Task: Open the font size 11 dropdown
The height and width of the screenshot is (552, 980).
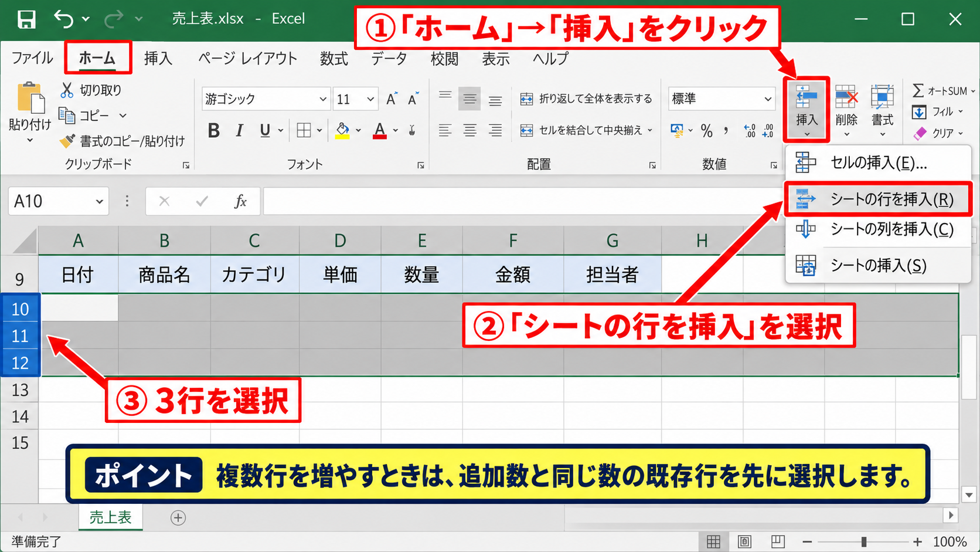Action: coord(370,99)
